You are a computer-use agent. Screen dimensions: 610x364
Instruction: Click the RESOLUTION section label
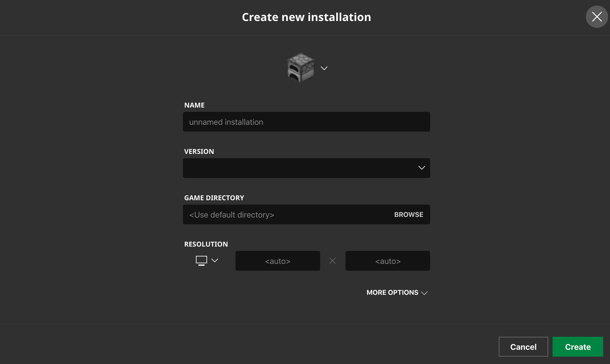(x=206, y=244)
